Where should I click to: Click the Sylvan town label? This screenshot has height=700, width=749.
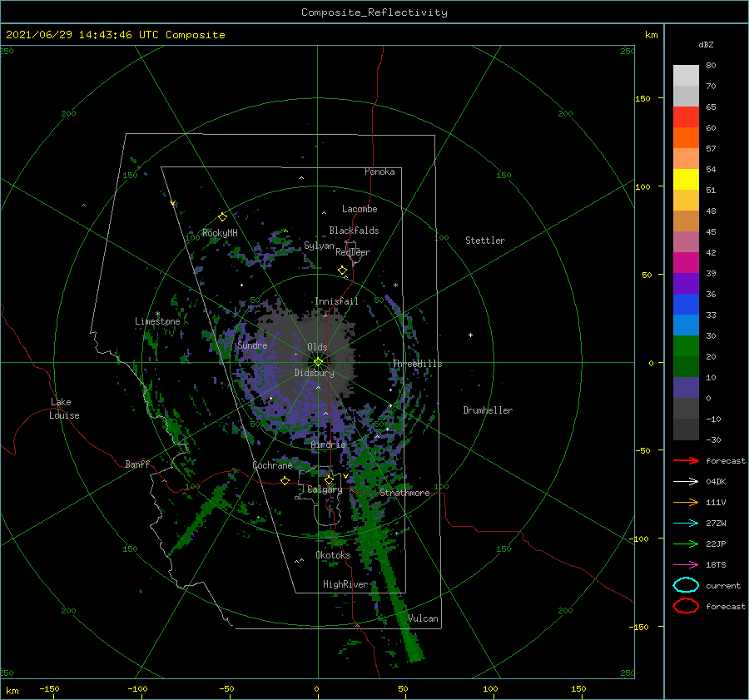[x=319, y=246]
